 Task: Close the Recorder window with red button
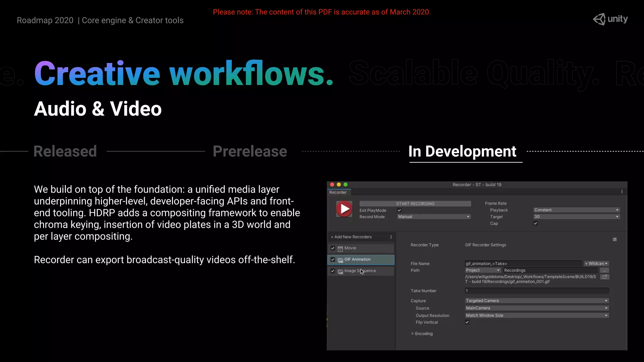pyautogui.click(x=332, y=185)
